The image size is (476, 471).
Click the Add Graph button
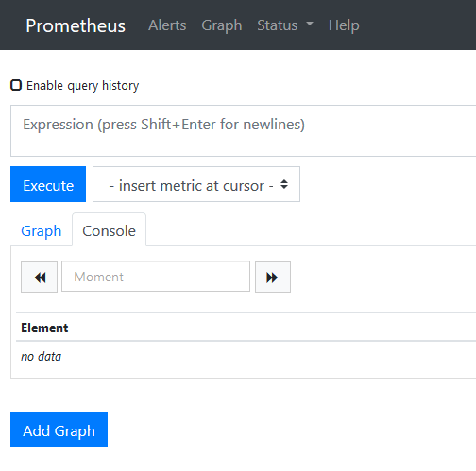[59, 429]
